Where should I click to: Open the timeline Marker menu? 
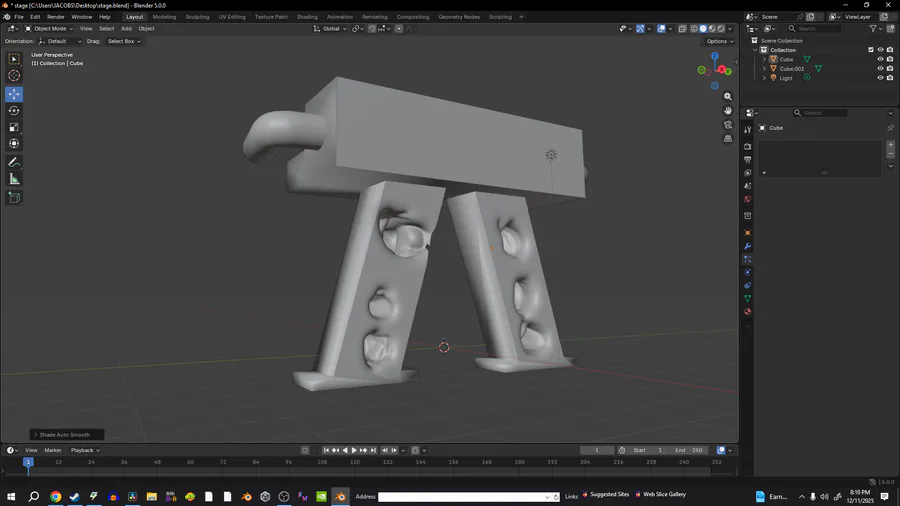tap(53, 450)
